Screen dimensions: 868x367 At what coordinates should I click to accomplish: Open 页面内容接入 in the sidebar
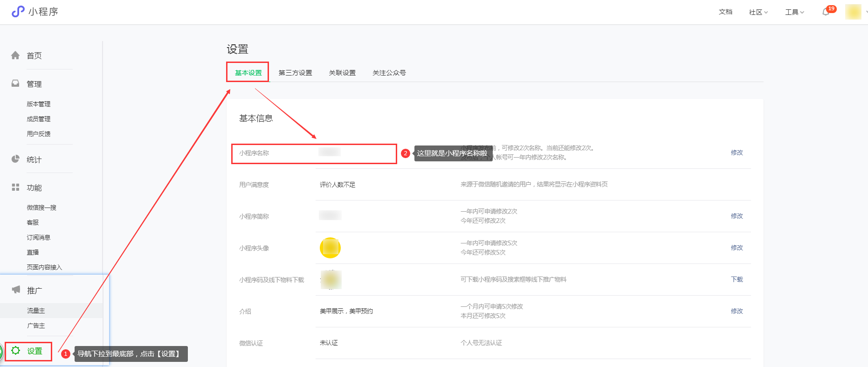coord(44,267)
